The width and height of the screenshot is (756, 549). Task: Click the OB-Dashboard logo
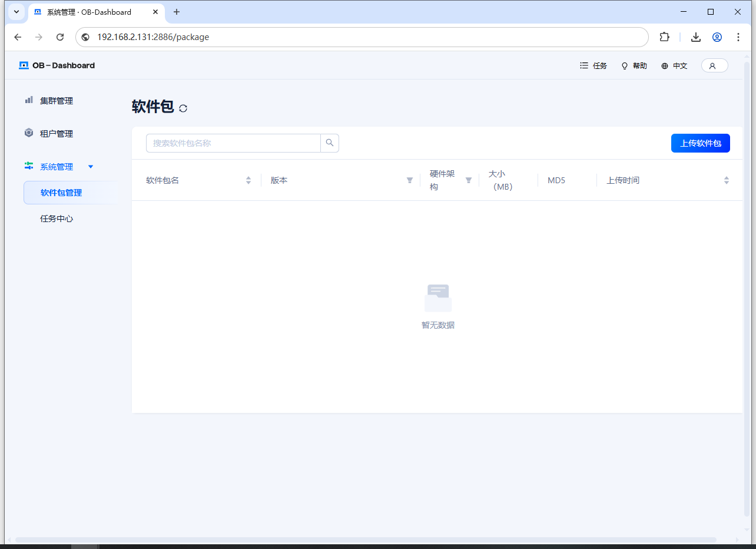[x=57, y=65]
